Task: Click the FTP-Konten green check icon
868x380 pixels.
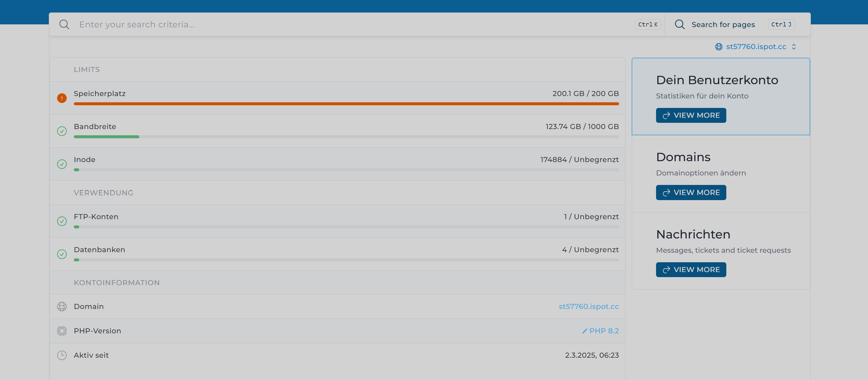Action: [62, 221]
